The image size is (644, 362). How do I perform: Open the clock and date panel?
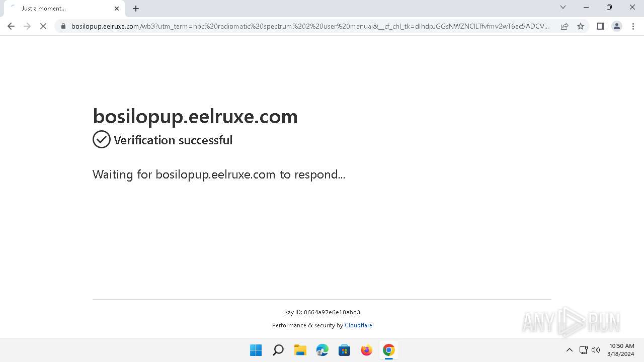tap(621, 350)
